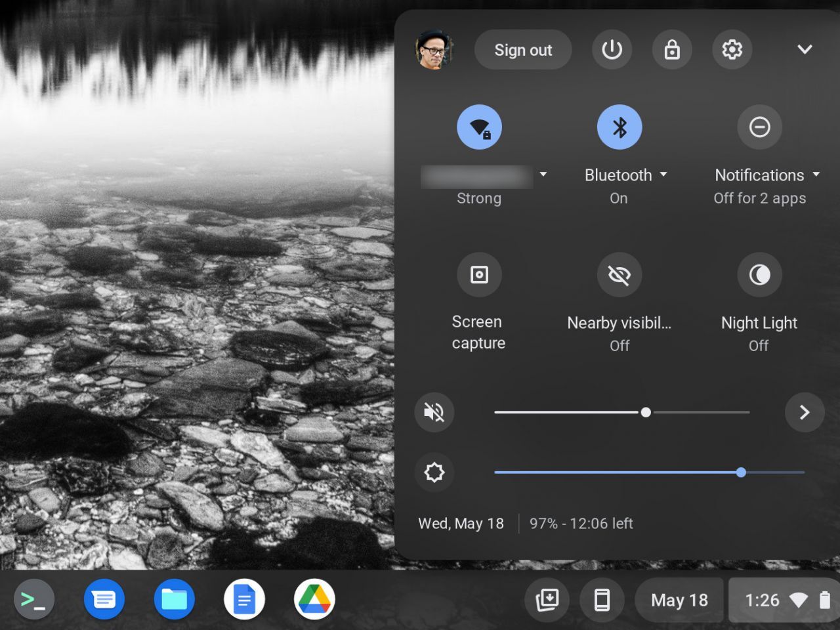The image size is (840, 630).
Task: Click the power icon to shut down
Action: point(611,49)
